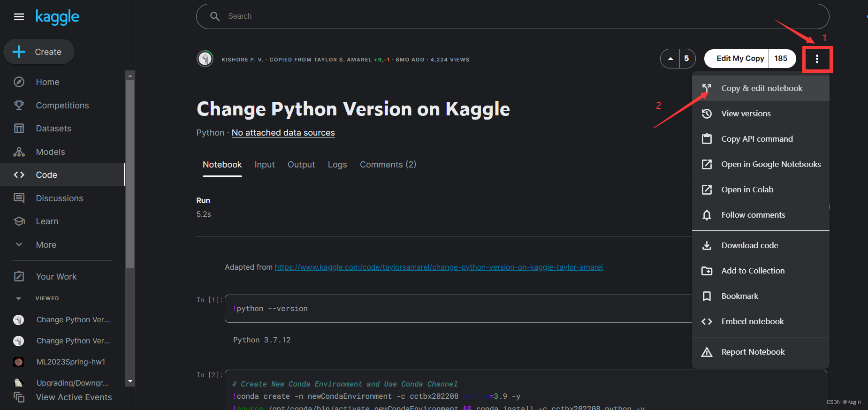Select Copy & edit notebook option
The height and width of the screenshot is (410, 868).
point(761,88)
